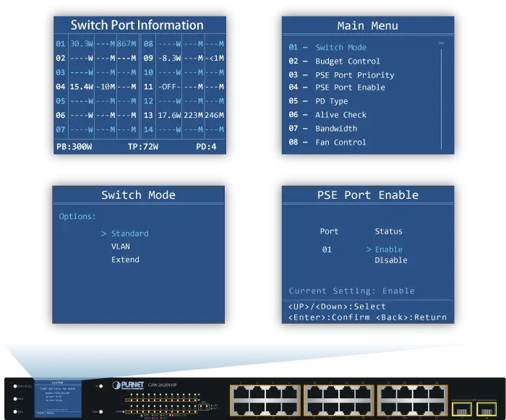Choose Disable status for port 01
Image resolution: width=506 pixels, height=420 pixels.
pyautogui.click(x=391, y=260)
